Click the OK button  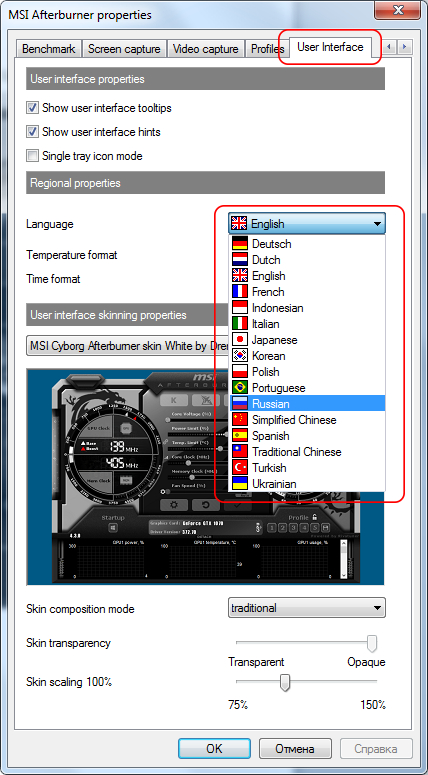tap(214, 749)
